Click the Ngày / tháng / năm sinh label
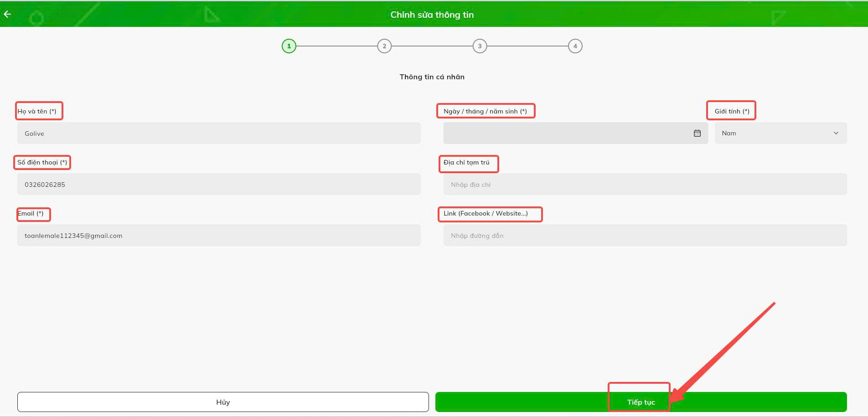Screen dimensions: 868x417 pos(485,111)
